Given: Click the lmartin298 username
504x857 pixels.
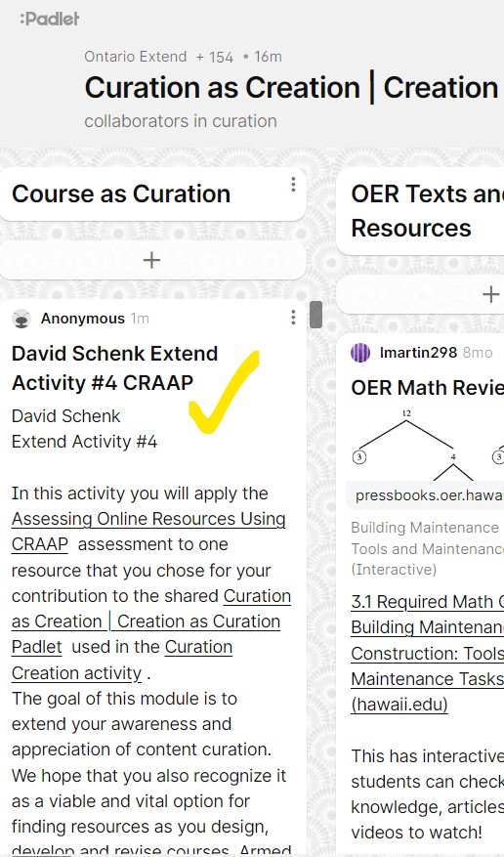Looking at the screenshot, I should (x=418, y=353).
